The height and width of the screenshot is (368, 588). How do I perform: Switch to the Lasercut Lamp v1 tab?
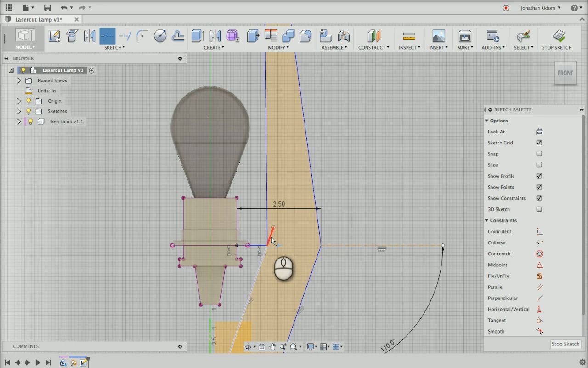coord(39,20)
